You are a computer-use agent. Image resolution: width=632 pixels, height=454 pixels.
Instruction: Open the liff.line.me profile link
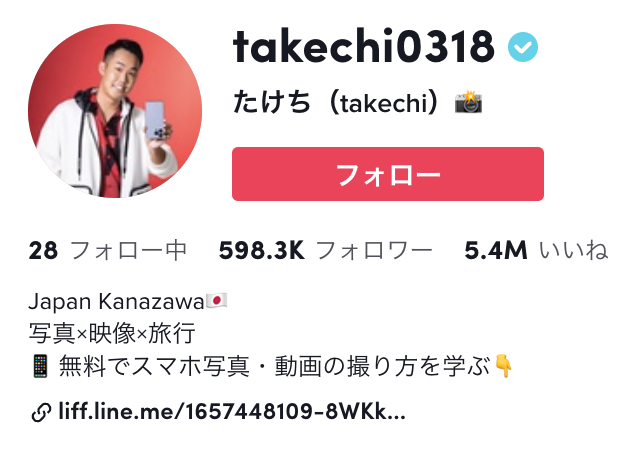tap(232, 412)
